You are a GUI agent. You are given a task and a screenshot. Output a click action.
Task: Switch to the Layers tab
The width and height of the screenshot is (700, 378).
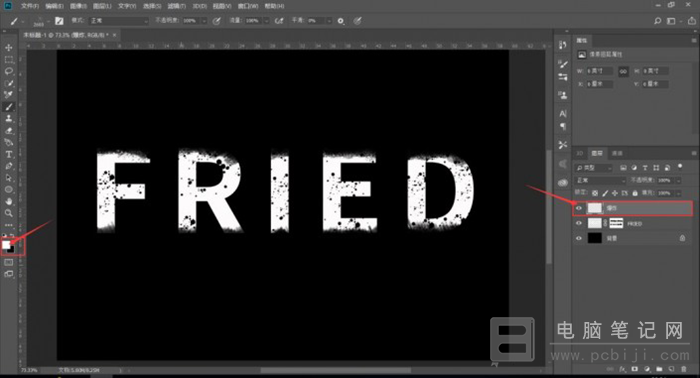(597, 153)
